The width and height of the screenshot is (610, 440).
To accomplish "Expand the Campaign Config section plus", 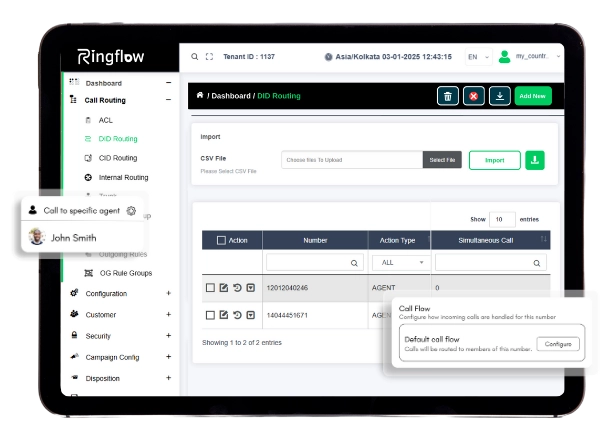I will pos(168,356).
